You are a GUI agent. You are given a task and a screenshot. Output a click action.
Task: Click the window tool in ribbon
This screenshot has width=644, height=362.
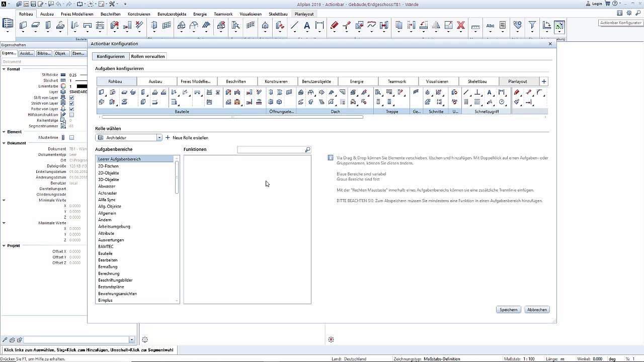(153, 25)
